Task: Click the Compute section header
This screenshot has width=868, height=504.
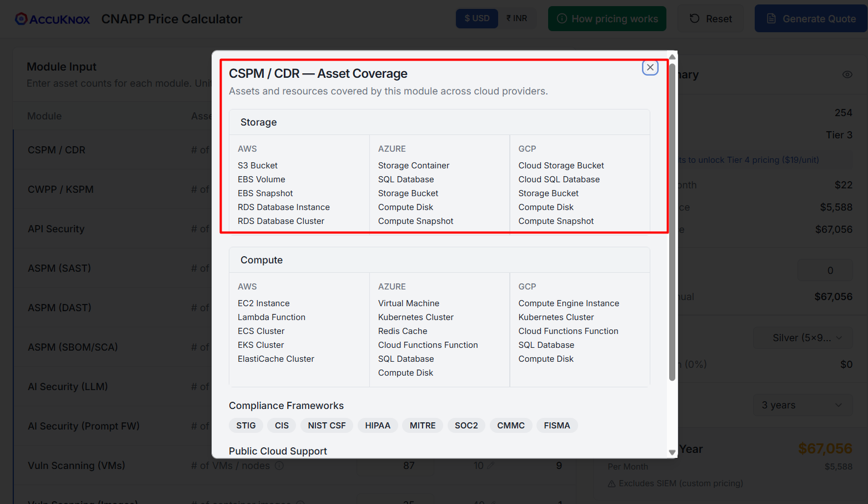Action: point(439,260)
